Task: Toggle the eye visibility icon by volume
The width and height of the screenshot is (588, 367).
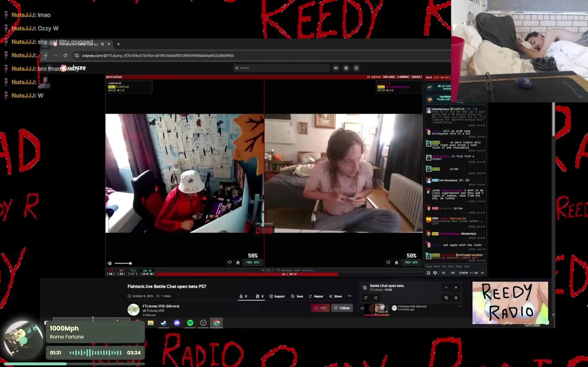Action: point(110,264)
